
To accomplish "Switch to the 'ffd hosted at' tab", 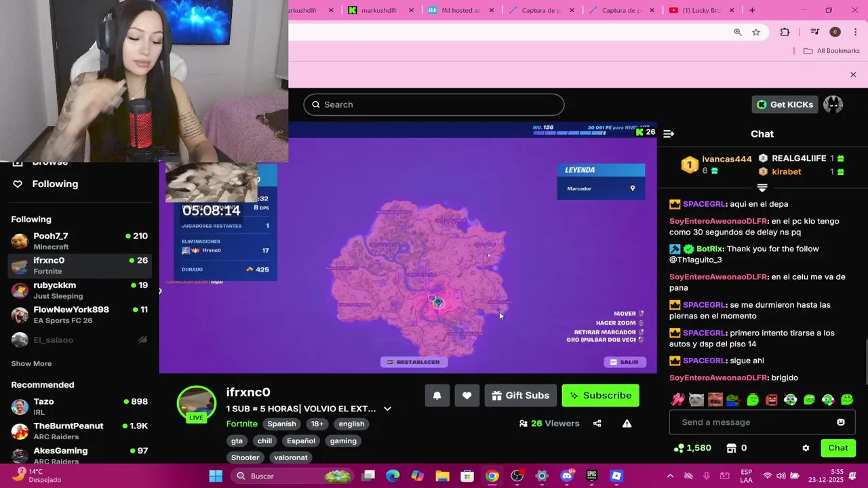I will (460, 10).
